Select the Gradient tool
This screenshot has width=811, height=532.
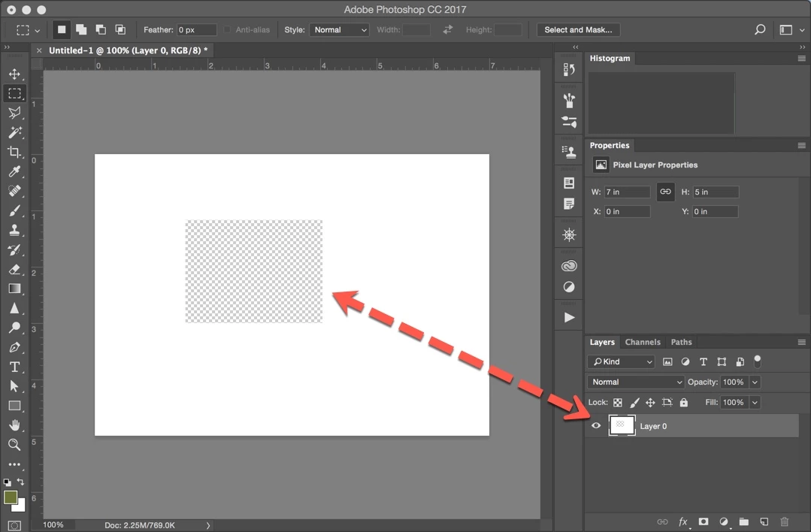coord(14,289)
